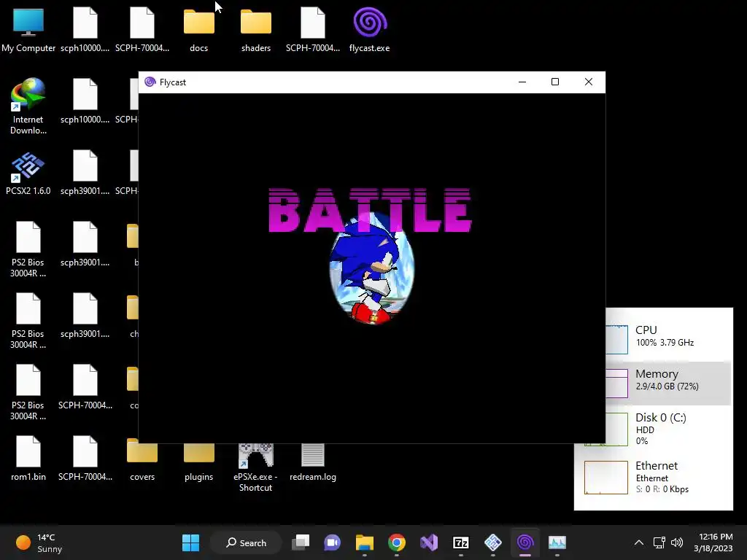Viewport: 747px width, 560px height.
Task: Open 7-Zip taskbar icon
Action: pyautogui.click(x=461, y=542)
